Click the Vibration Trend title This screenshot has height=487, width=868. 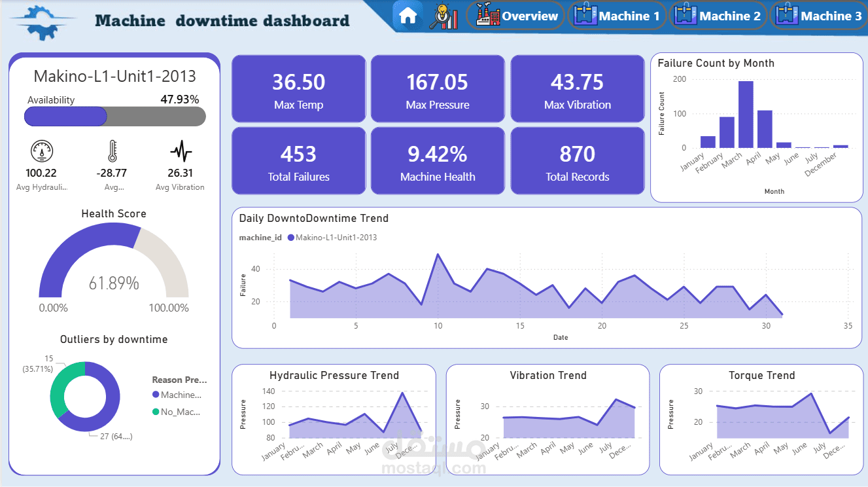tap(548, 376)
